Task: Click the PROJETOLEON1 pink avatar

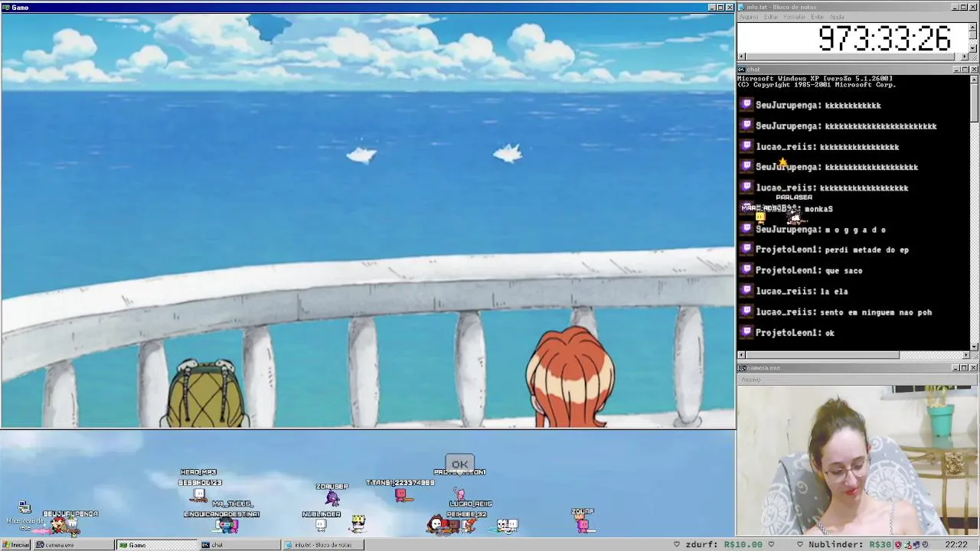Action: tap(459, 494)
